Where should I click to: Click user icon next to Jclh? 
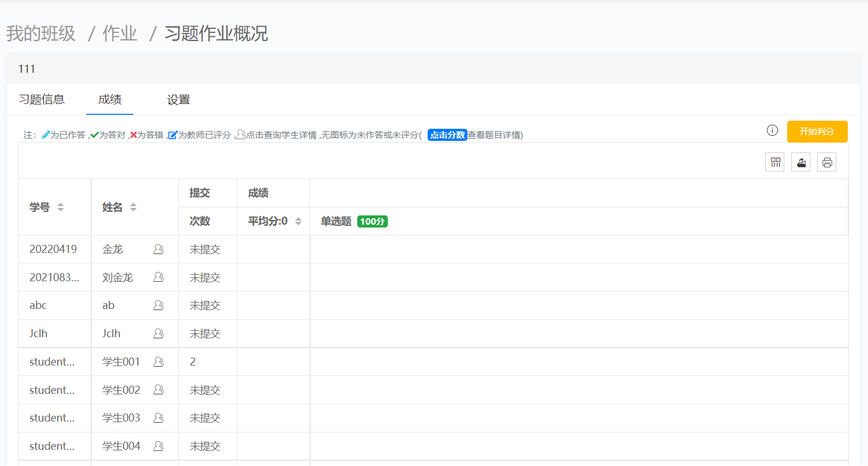pyautogui.click(x=159, y=334)
